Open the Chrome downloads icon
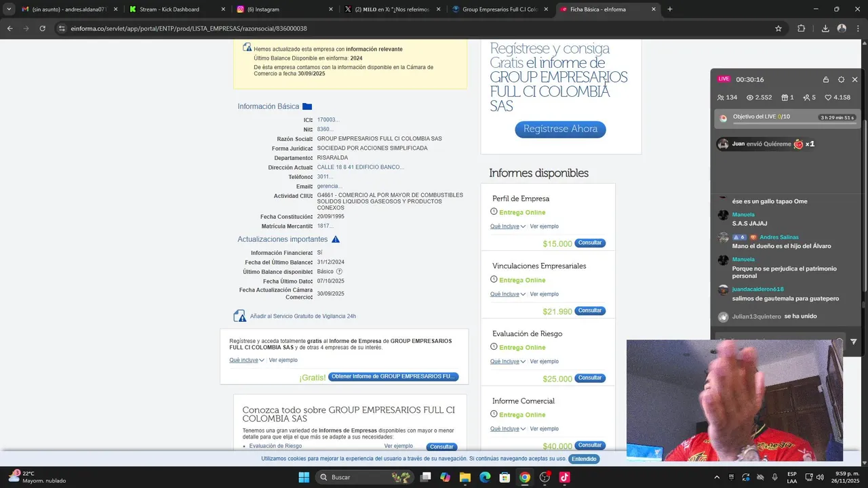 point(825,28)
